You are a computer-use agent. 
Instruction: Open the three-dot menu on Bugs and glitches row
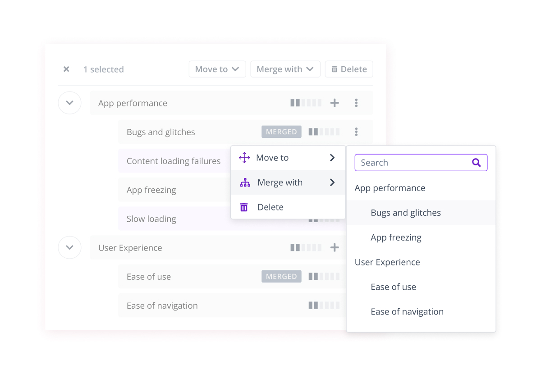tap(356, 132)
